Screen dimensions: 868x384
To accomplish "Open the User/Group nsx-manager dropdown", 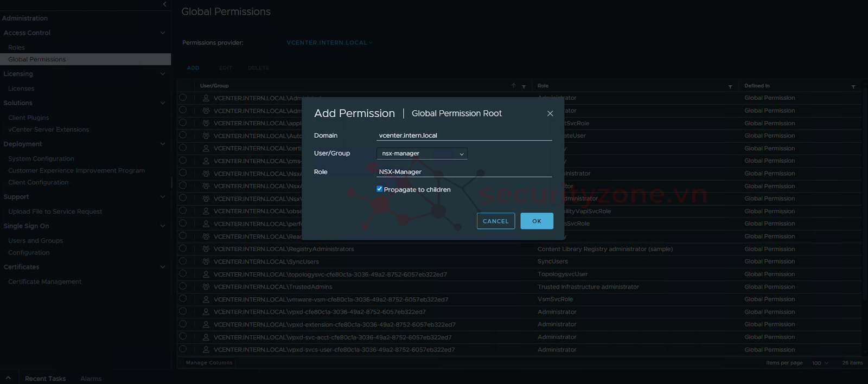I will click(422, 153).
